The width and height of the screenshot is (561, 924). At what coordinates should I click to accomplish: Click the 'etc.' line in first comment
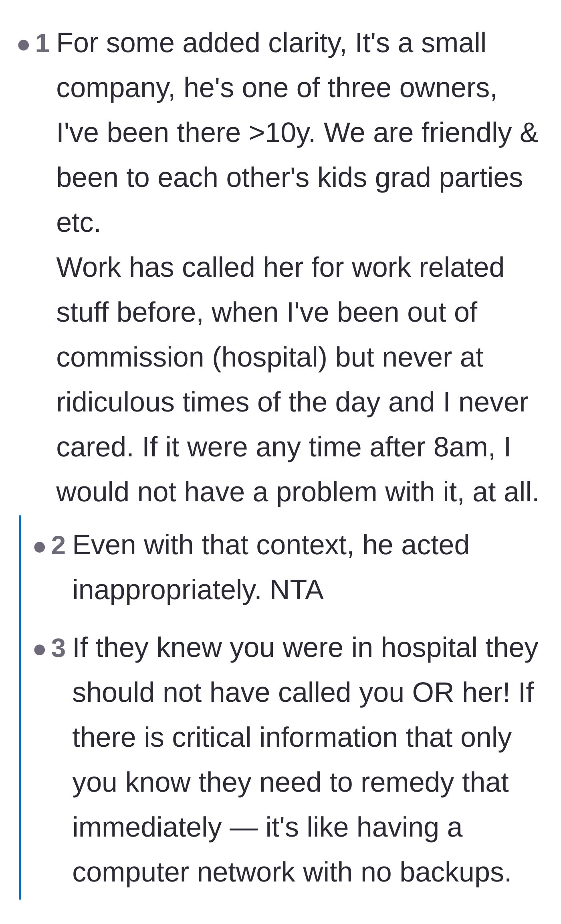(79, 223)
